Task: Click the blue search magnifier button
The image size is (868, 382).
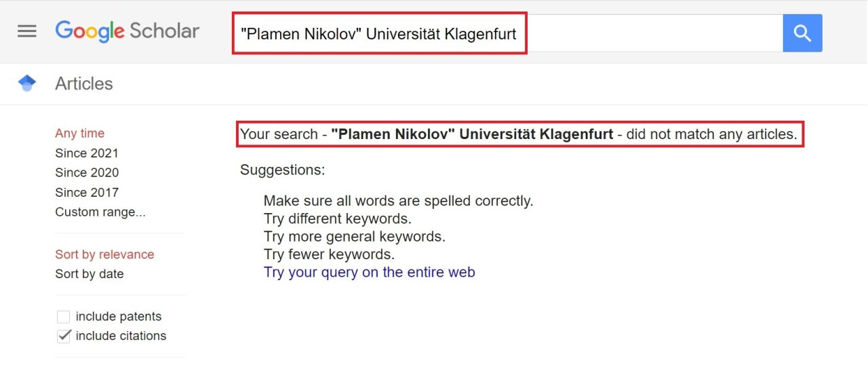Action: [x=802, y=33]
